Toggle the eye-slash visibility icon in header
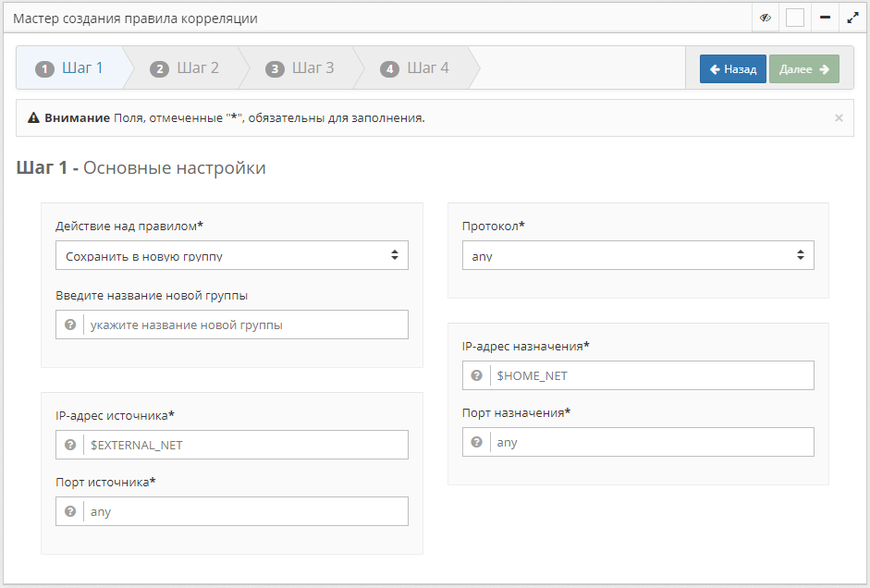Screen dimensions: 870x588 [766, 18]
